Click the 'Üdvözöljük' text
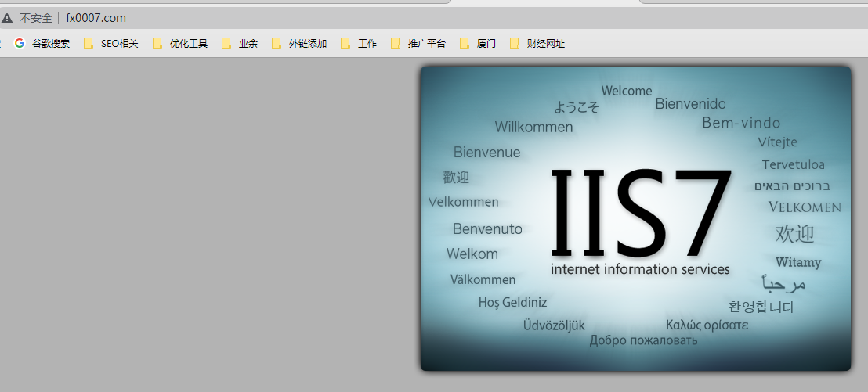 pyautogui.click(x=554, y=325)
